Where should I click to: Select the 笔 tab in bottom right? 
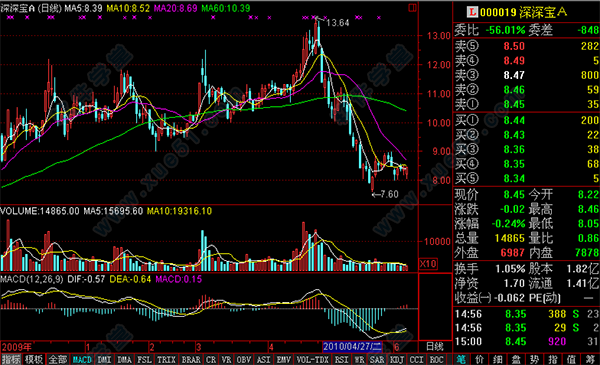click(x=461, y=359)
